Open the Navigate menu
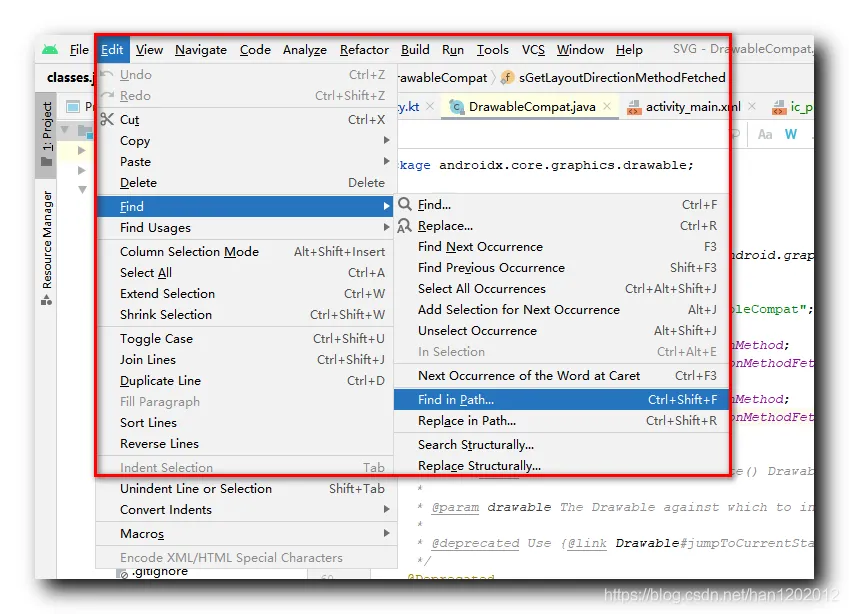This screenshot has width=849, height=614. (x=201, y=50)
